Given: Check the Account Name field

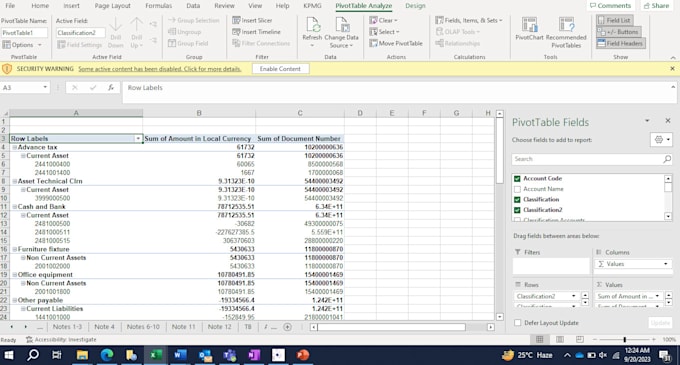Looking at the screenshot, I should pyautogui.click(x=517, y=189).
